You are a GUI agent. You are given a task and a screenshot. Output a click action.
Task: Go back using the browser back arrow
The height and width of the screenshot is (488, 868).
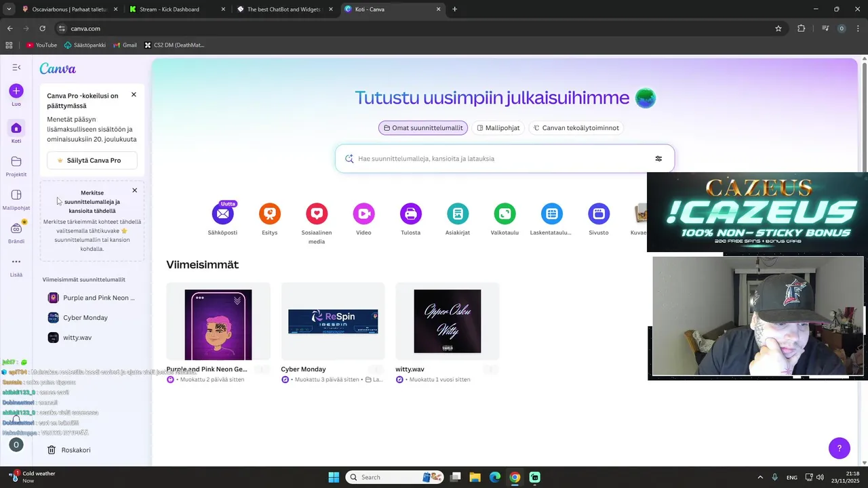pos(9,28)
